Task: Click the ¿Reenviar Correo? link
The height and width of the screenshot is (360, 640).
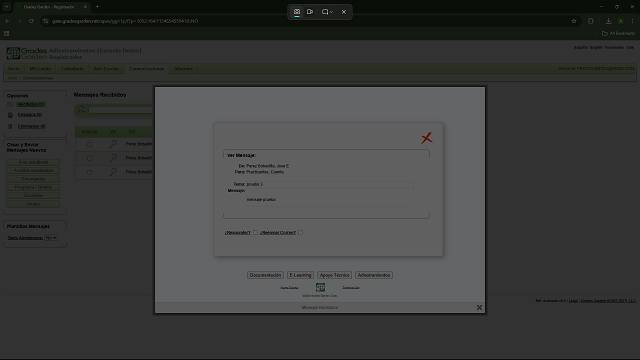Action: [278, 233]
